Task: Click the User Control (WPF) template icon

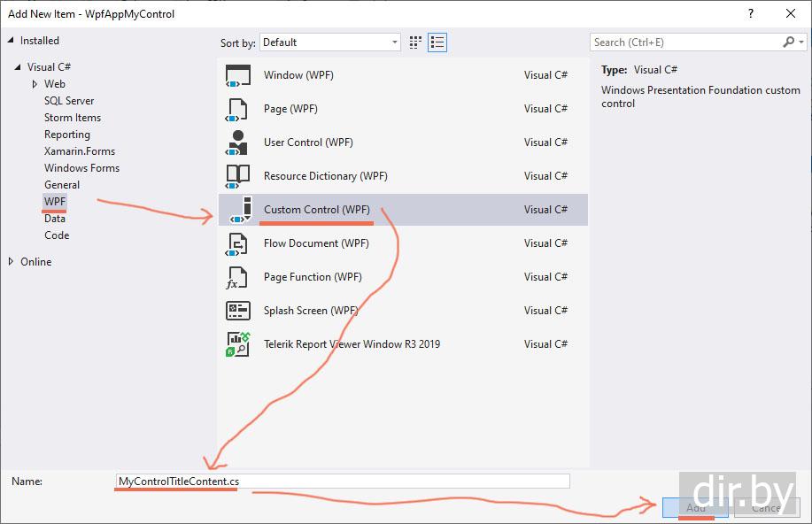Action: click(237, 143)
